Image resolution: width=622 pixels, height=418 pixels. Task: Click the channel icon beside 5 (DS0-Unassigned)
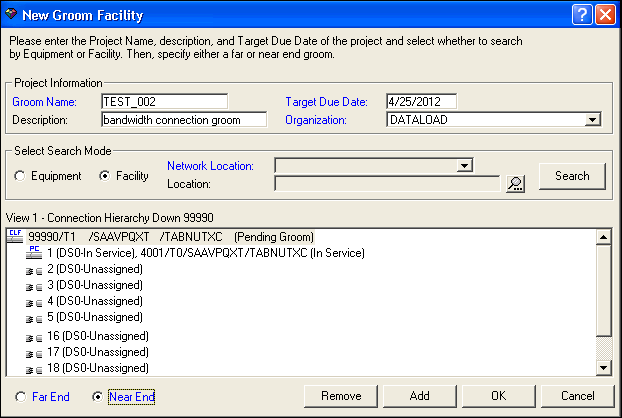pyautogui.click(x=34, y=319)
